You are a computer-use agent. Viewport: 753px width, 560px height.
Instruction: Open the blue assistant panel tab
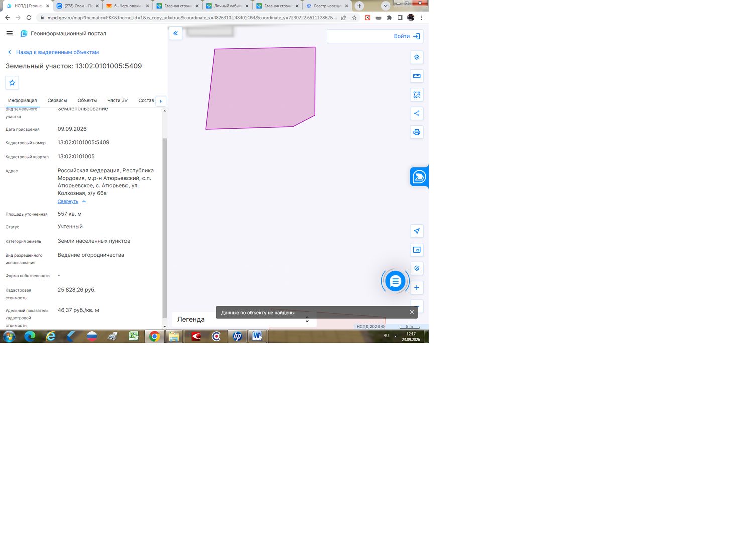[x=419, y=177]
